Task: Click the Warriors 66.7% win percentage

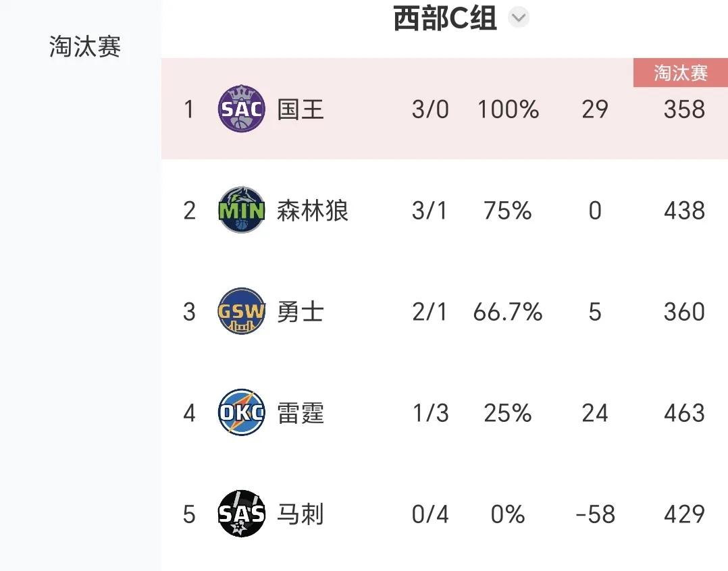Action: 507,312
